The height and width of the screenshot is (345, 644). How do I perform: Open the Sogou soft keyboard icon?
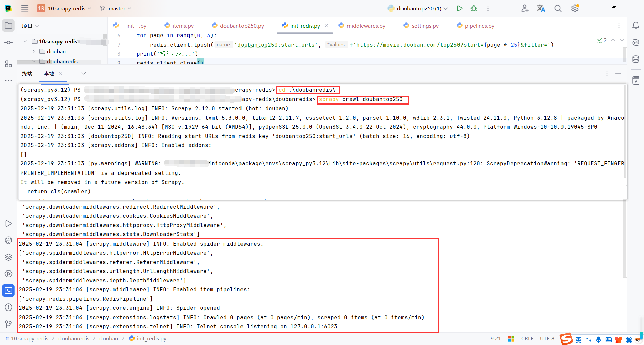pyautogui.click(x=608, y=340)
